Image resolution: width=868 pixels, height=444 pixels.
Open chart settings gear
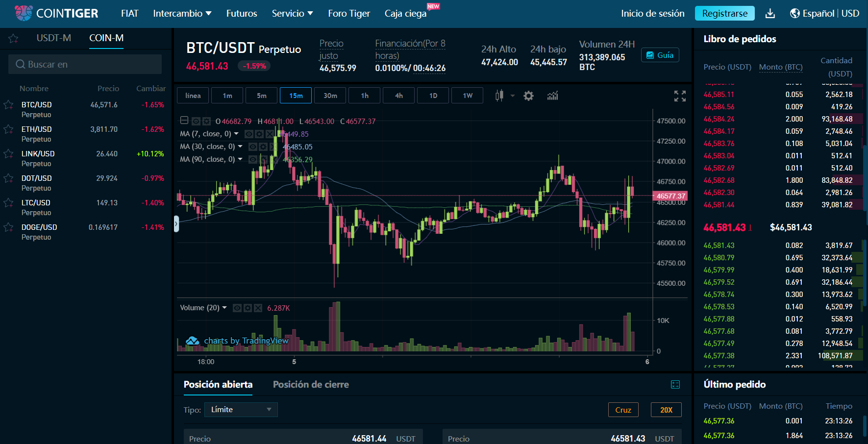point(528,96)
